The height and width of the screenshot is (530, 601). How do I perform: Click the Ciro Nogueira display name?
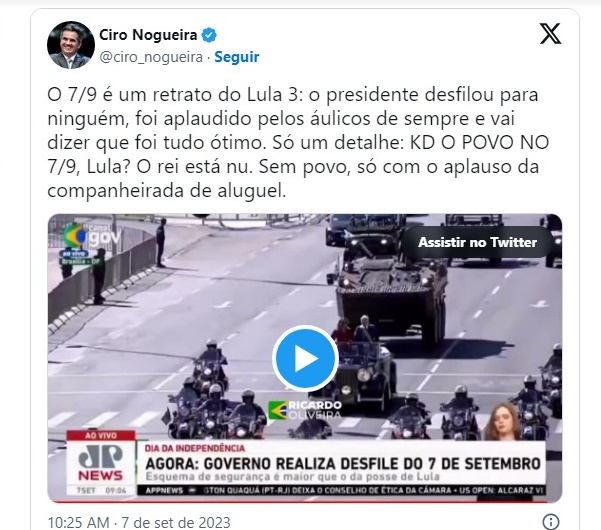point(148,35)
